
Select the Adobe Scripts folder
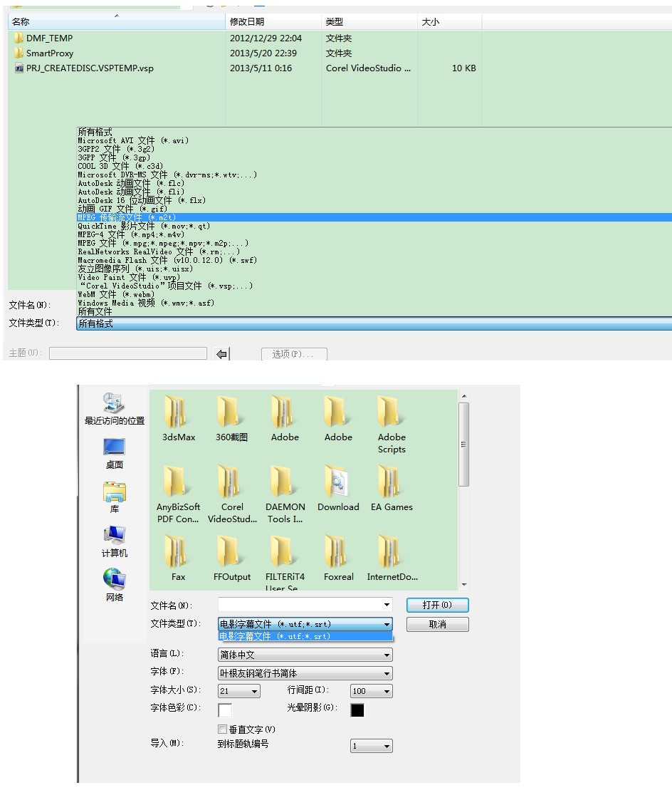[x=392, y=425]
